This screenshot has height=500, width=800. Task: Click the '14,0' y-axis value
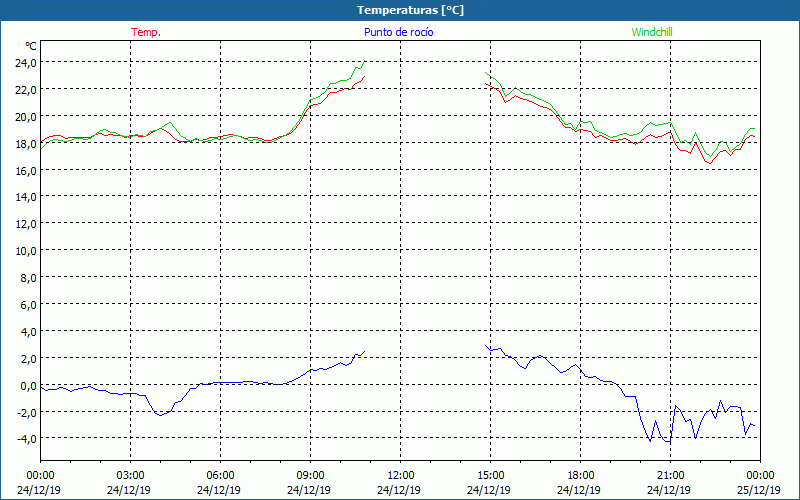pos(26,197)
